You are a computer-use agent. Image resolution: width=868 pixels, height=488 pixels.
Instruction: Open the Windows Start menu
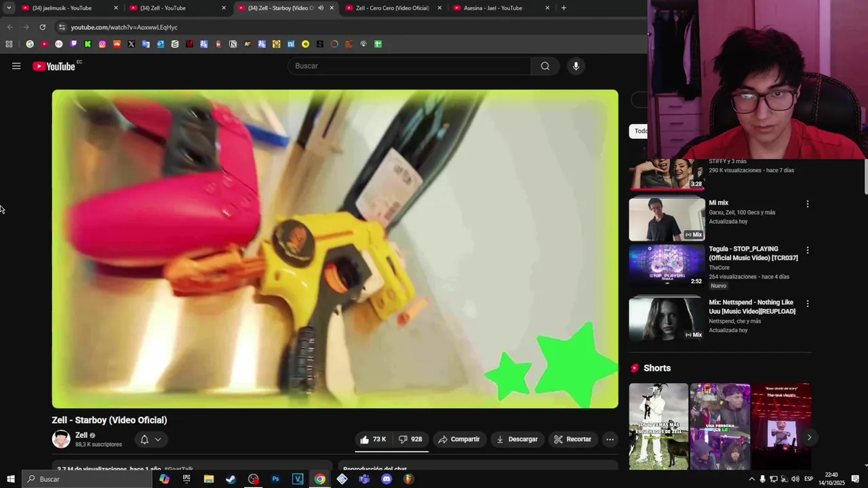pyautogui.click(x=11, y=479)
